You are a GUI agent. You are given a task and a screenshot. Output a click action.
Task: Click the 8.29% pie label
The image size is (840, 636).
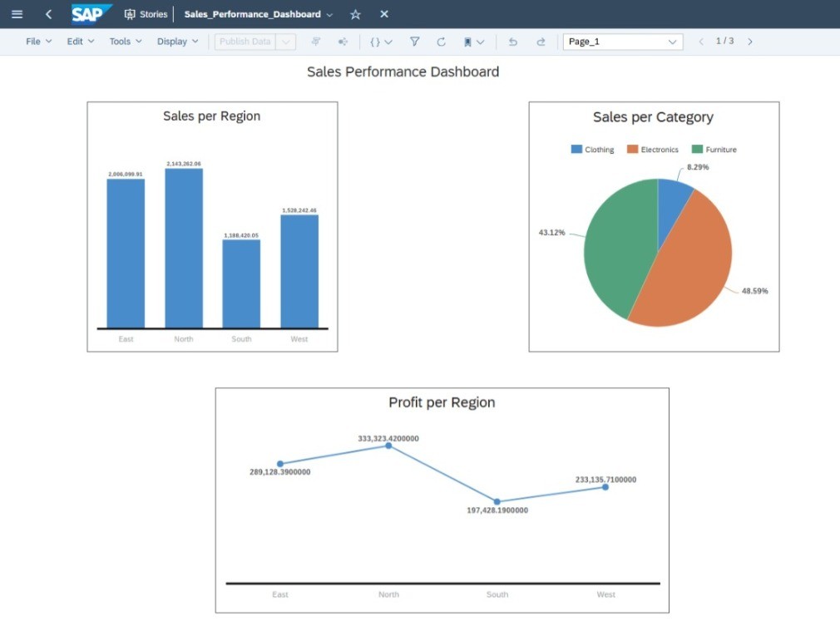(698, 167)
